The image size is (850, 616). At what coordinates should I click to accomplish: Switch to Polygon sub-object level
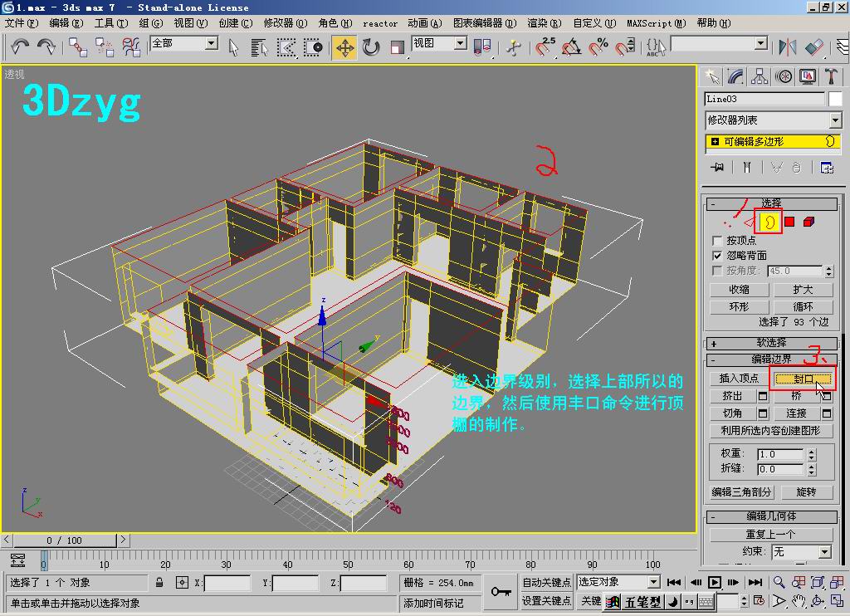click(789, 222)
